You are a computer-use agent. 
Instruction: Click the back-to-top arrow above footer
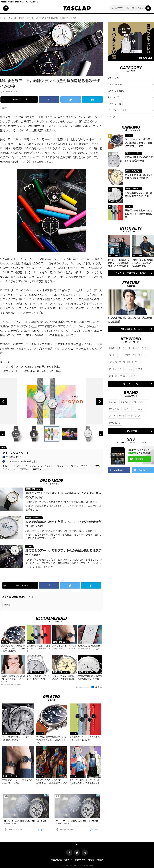[77, 844]
